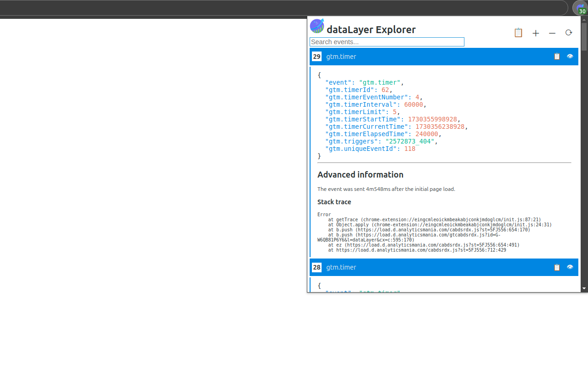This screenshot has width=588, height=368.
Task: Click the scroll down arrow of popup scrollbar
Action: (x=584, y=288)
